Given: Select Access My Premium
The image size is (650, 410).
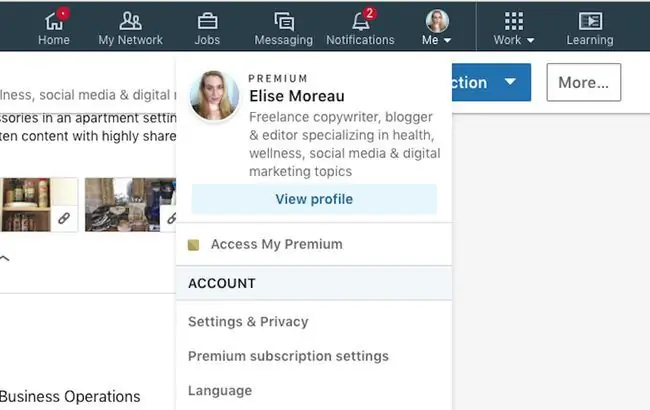Looking at the screenshot, I should [x=276, y=244].
